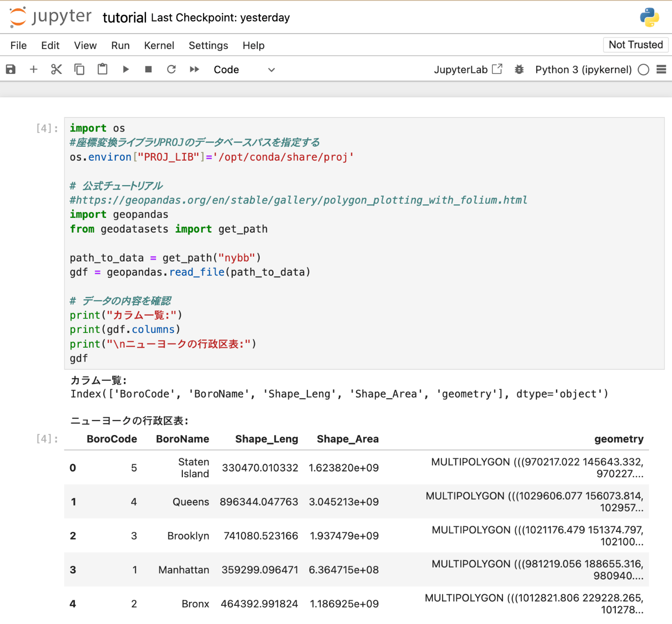Click the PROJ_LIB environ code line
The image size is (672, 624).
212,157
